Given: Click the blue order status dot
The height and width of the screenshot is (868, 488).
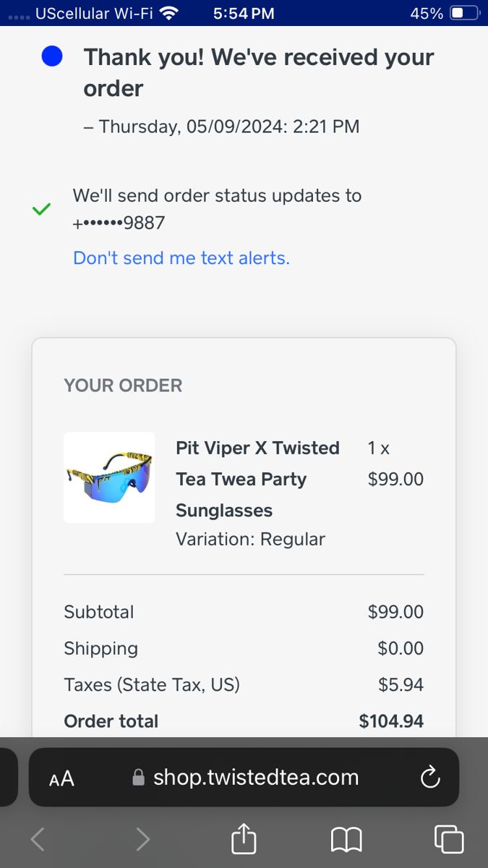Looking at the screenshot, I should pos(52,56).
